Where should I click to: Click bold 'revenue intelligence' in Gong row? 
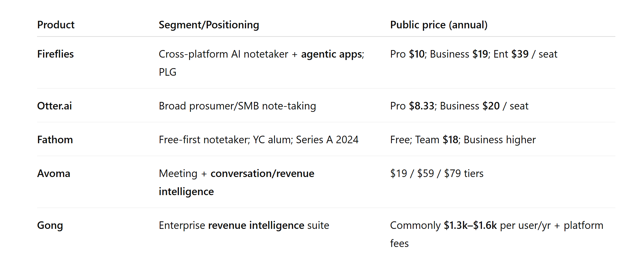[x=256, y=225]
